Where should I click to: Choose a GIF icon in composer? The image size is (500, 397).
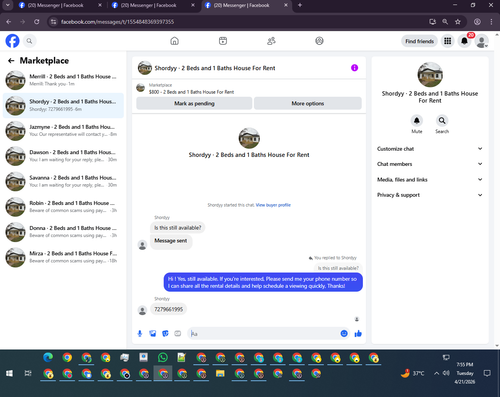coord(178,333)
